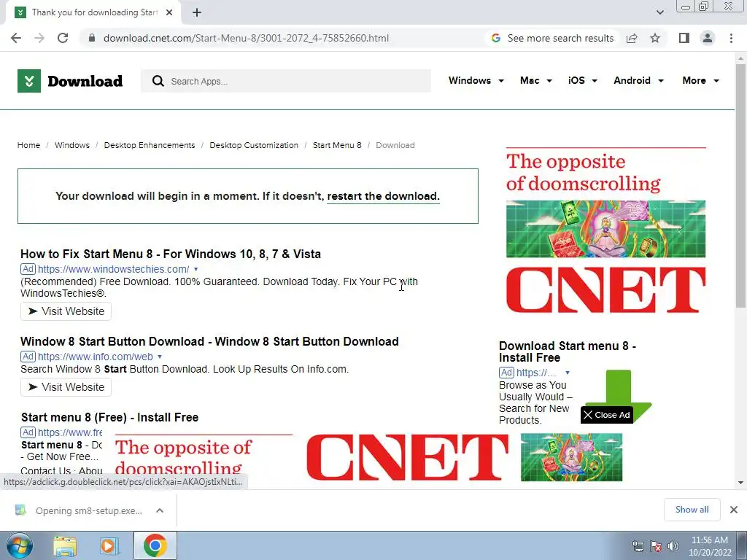Viewport: 747px width, 560px height.
Task: Click the Download wordmark in header
Action: [85, 81]
